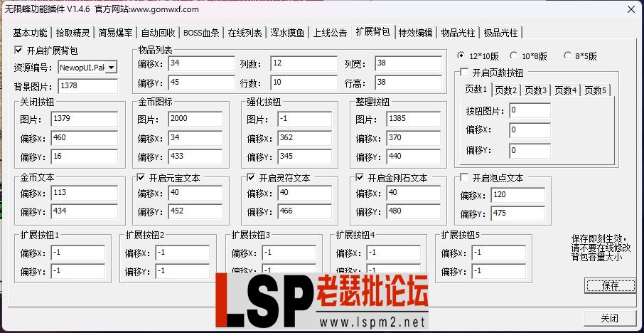Edit 元宝文本 偏移Y field showing 452

tap(195, 212)
